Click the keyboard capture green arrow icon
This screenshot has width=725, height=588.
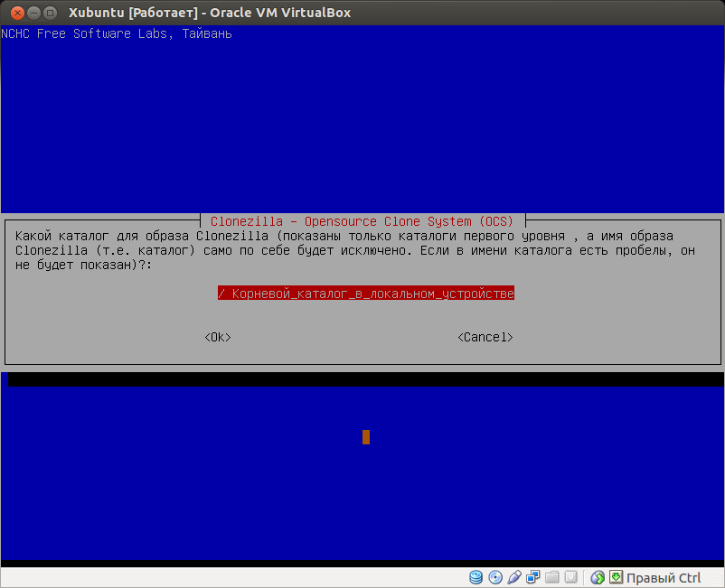tap(616, 577)
